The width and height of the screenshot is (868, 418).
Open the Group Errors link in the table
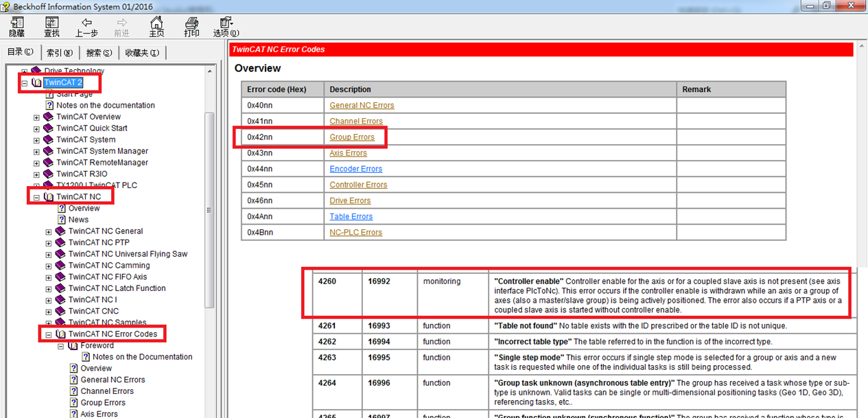(352, 137)
